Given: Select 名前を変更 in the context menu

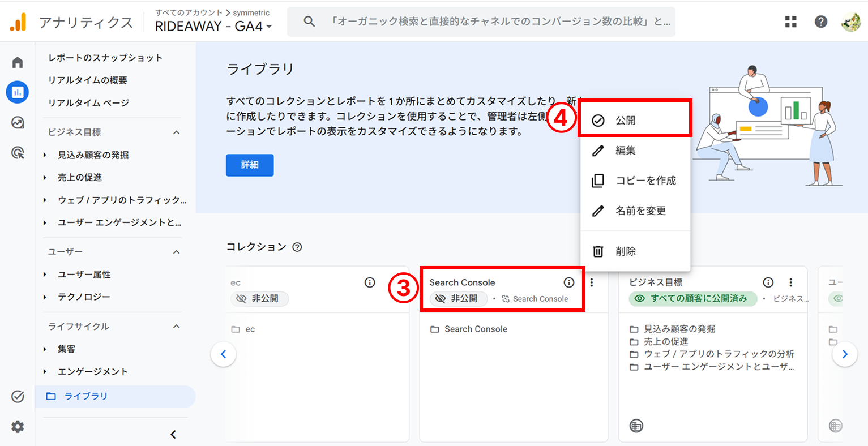Looking at the screenshot, I should tap(635, 211).
